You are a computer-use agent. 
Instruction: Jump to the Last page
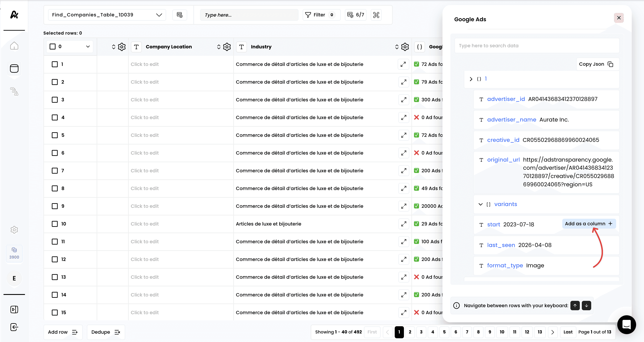pos(568,332)
